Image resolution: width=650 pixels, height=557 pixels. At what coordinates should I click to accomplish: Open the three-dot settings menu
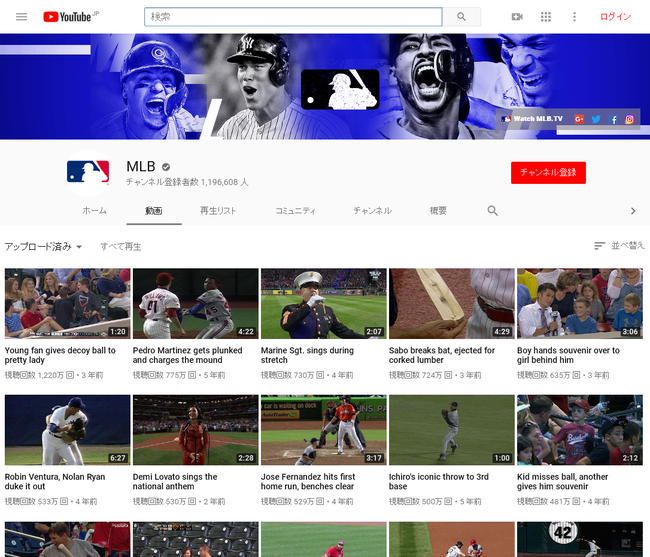574,17
